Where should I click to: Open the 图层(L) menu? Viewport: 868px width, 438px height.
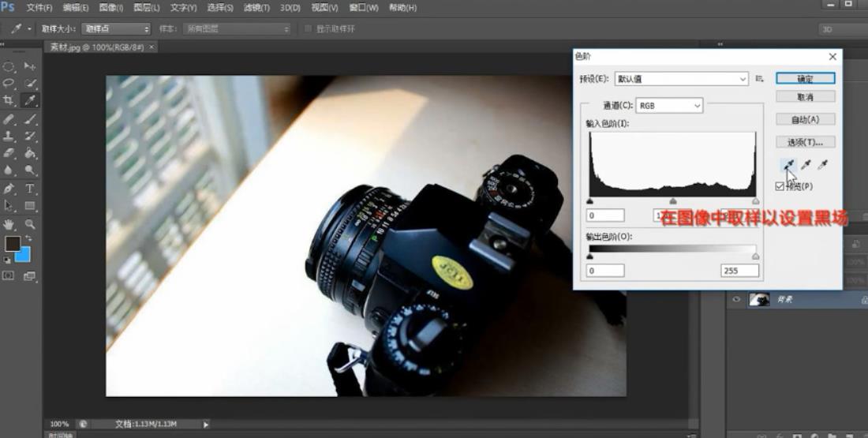coord(146,8)
